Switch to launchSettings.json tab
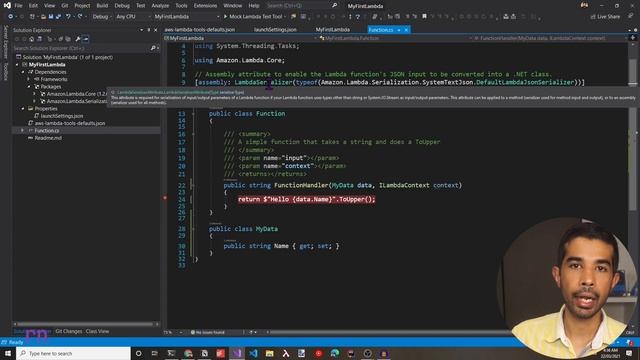The width and height of the screenshot is (640, 360). click(x=275, y=30)
